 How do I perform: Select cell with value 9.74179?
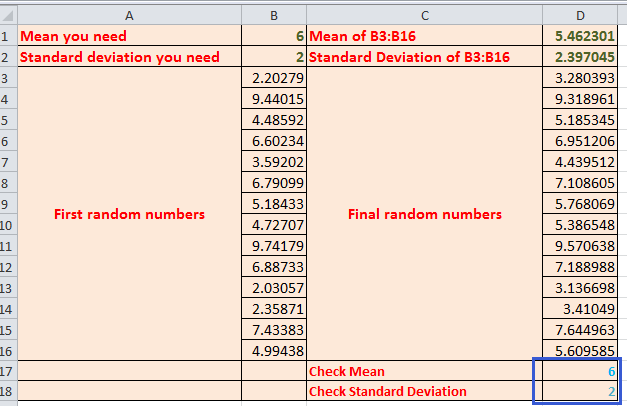pyautogui.click(x=274, y=246)
